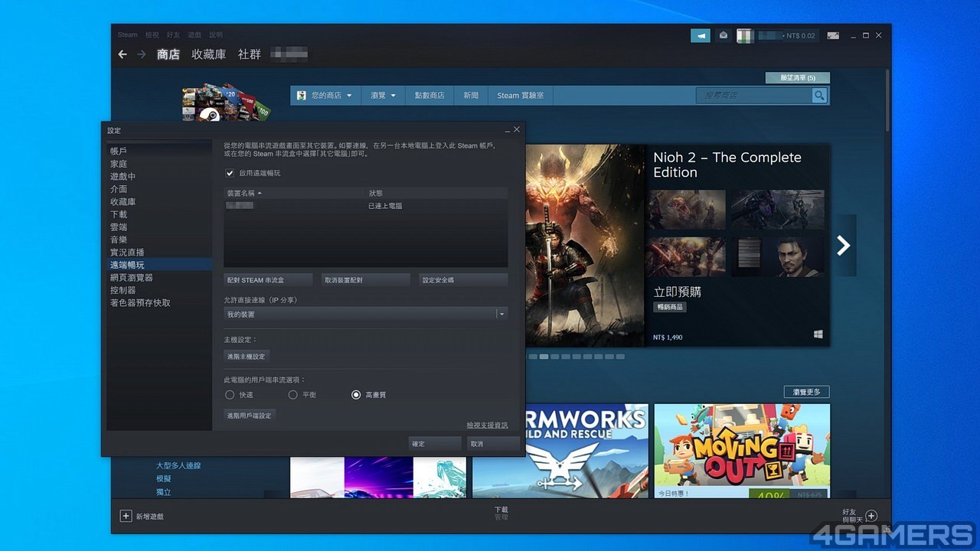Cancel settings with 取消
Screen dimensions: 980x551
click(493, 444)
